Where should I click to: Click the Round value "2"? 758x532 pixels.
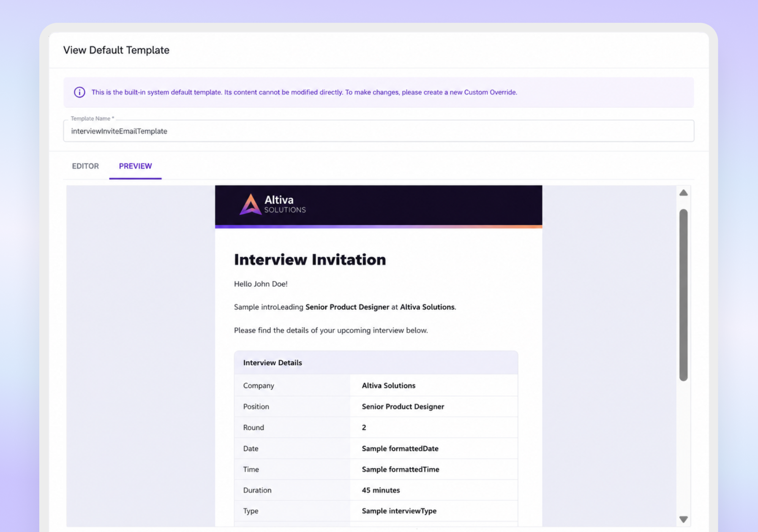pyautogui.click(x=364, y=427)
